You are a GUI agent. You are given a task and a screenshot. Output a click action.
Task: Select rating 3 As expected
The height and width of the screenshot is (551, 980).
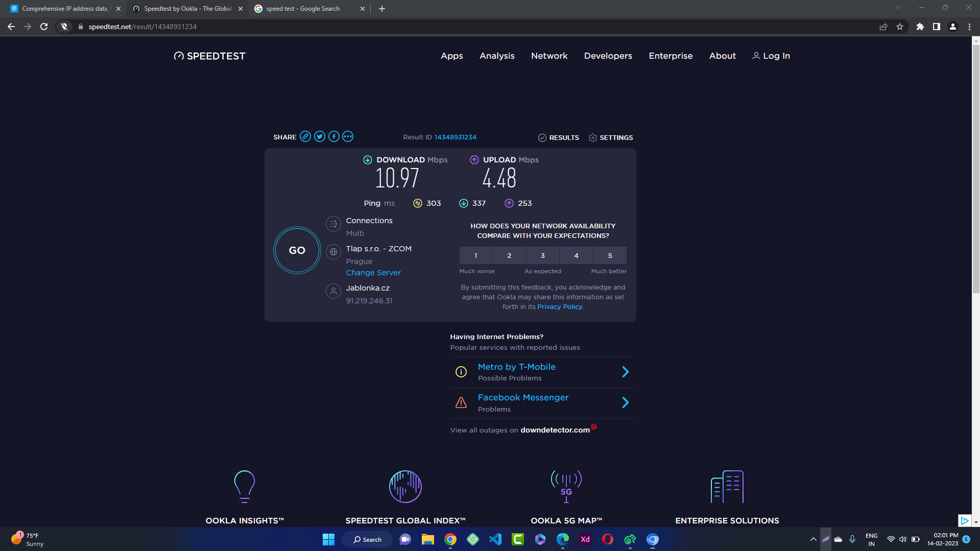coord(542,255)
